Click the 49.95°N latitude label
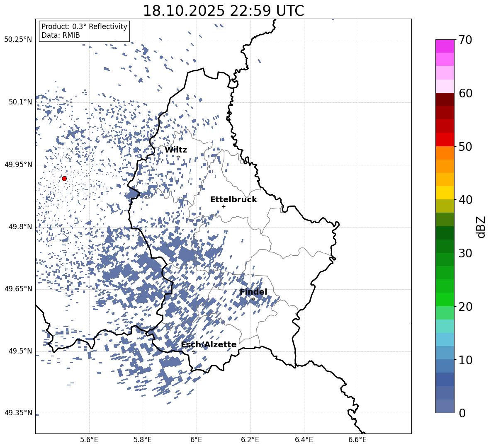This screenshot has height=448, width=491. [18, 165]
